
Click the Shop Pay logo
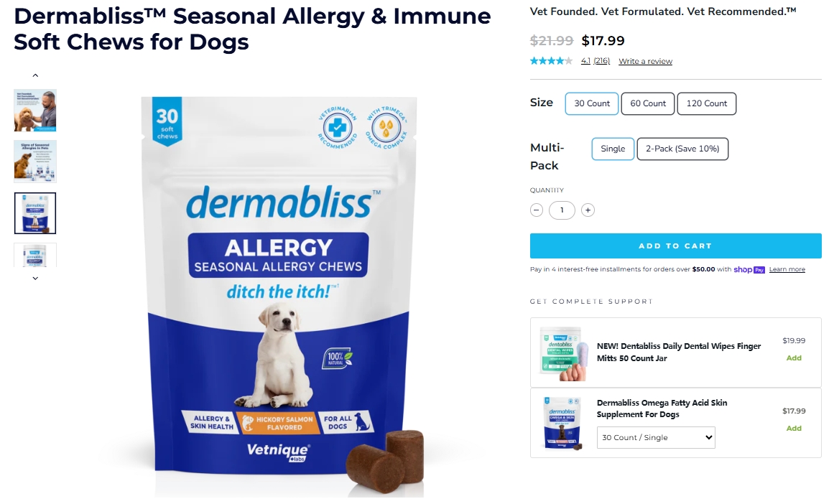749,269
